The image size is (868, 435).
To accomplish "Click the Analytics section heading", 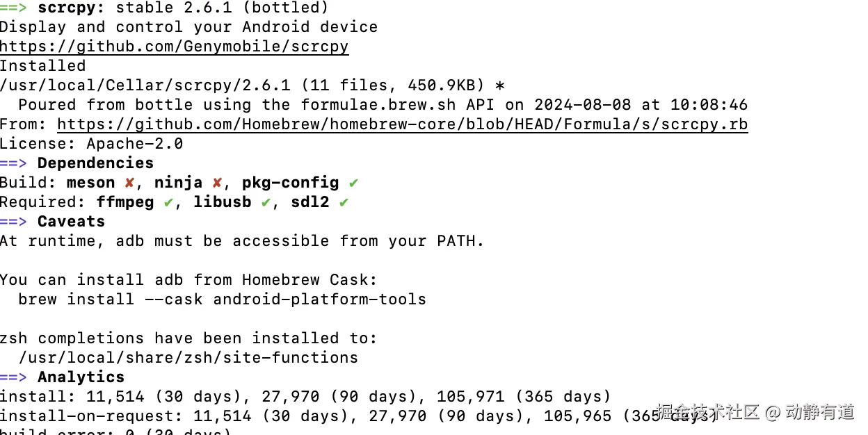I will pyautogui.click(x=81, y=377).
